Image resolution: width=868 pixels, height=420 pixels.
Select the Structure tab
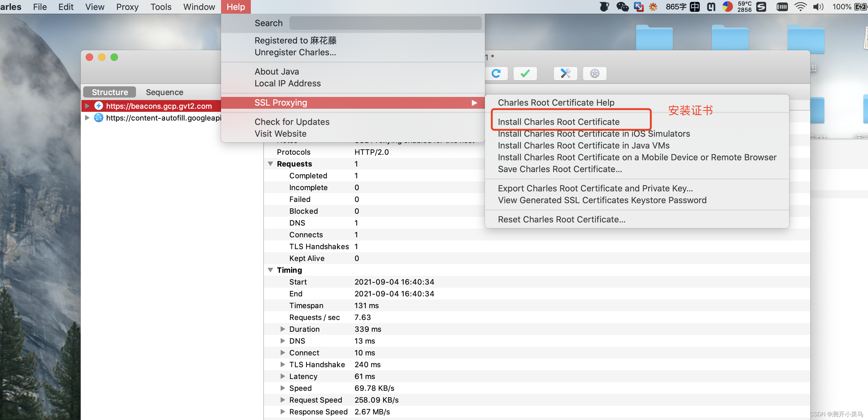pyautogui.click(x=110, y=92)
